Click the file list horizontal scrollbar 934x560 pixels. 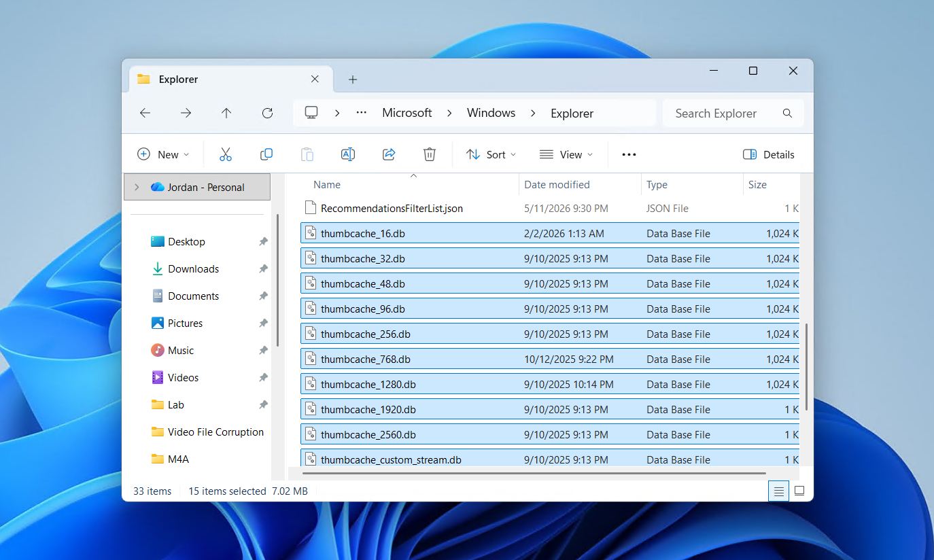point(534,473)
